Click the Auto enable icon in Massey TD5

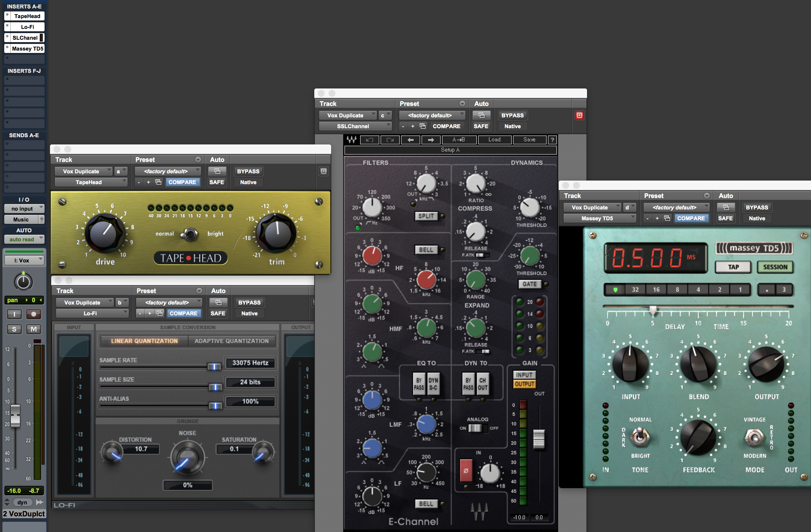(726, 207)
